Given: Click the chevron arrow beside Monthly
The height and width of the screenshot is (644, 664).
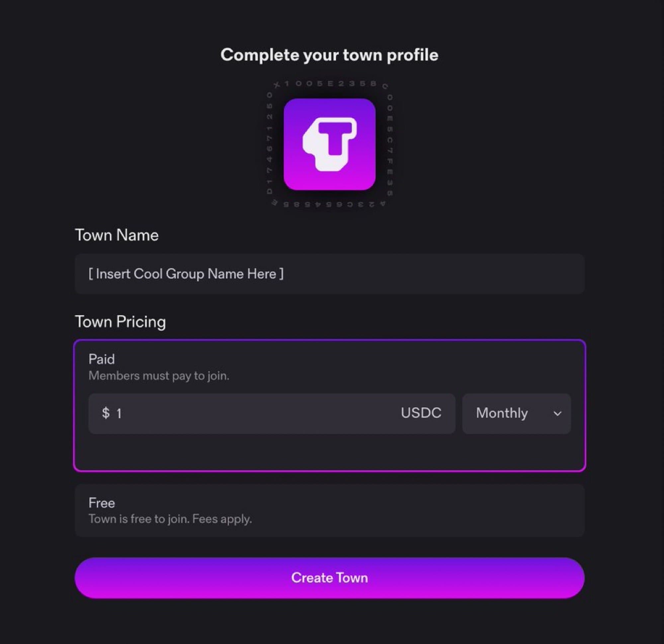Looking at the screenshot, I should pos(557,414).
